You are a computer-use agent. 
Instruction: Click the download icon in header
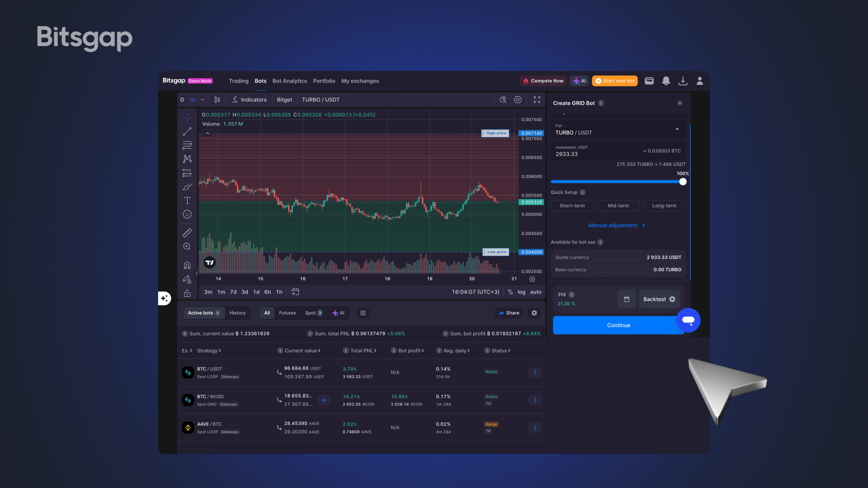click(683, 81)
